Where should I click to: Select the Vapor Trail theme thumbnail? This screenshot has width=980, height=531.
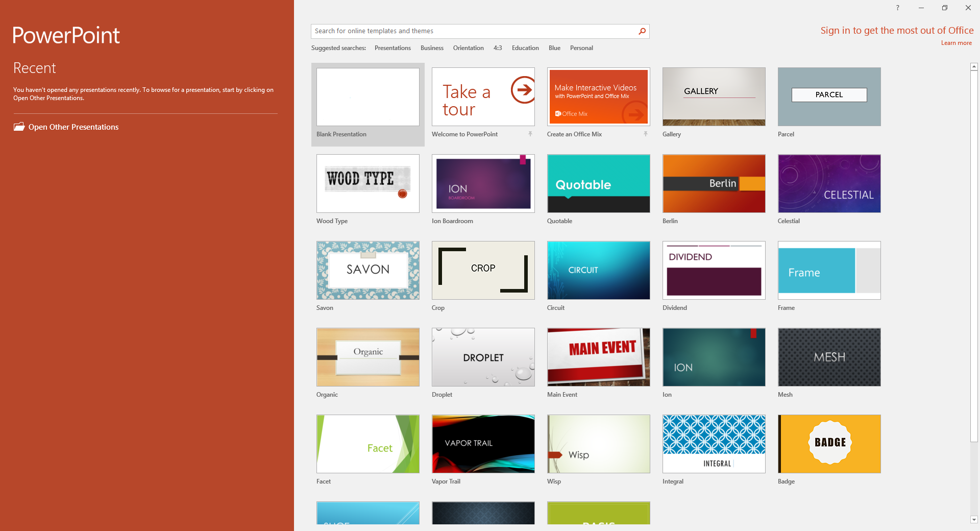[483, 444]
